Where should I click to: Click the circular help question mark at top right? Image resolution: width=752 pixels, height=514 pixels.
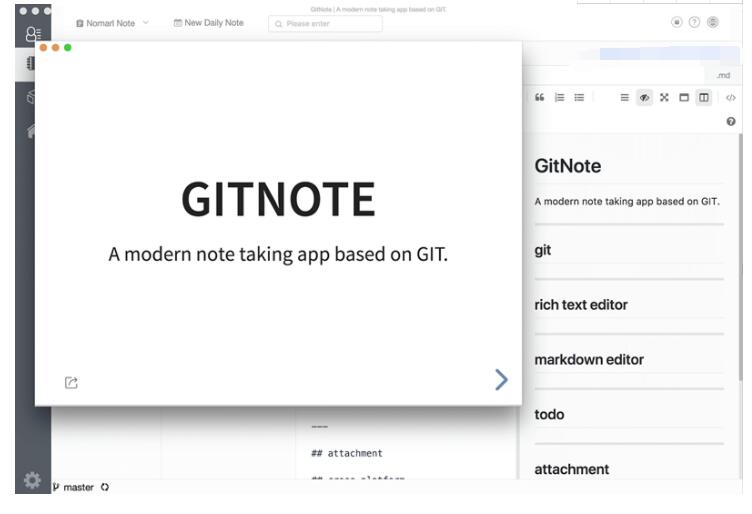pyautogui.click(x=694, y=22)
